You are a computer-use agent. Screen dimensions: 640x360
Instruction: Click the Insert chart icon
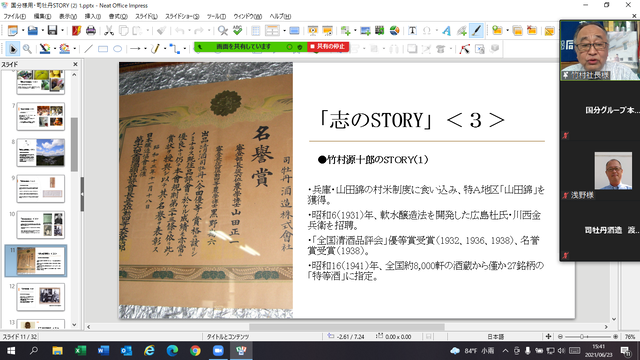394,31
